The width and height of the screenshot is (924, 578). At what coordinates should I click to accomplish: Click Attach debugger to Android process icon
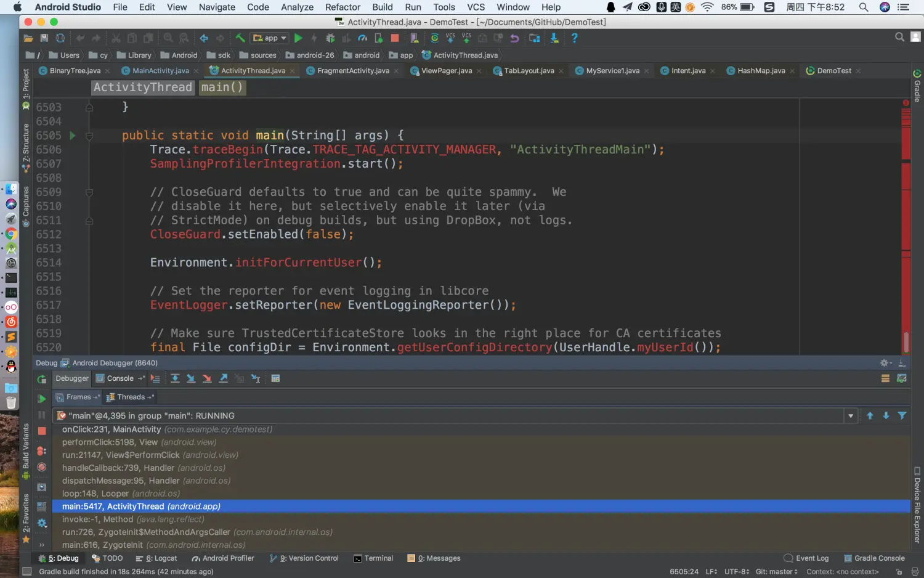(379, 38)
